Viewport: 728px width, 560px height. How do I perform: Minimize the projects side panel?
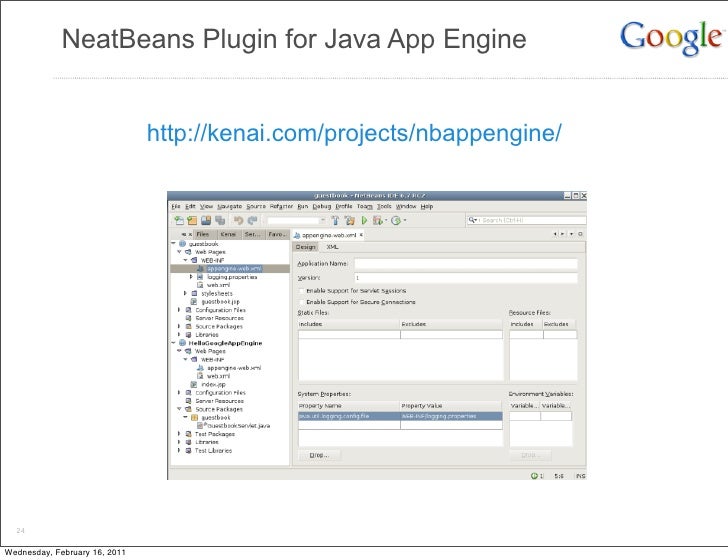184,234
